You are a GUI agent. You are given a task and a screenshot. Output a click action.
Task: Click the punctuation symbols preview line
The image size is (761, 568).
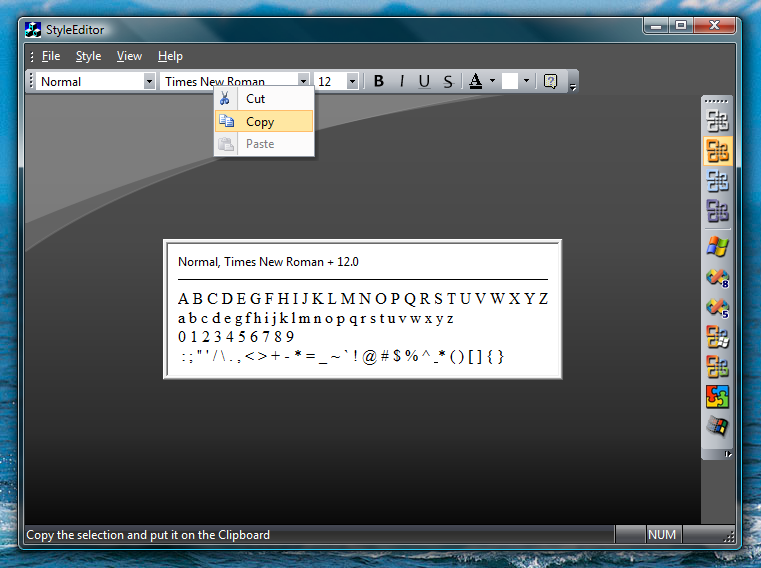coord(343,356)
